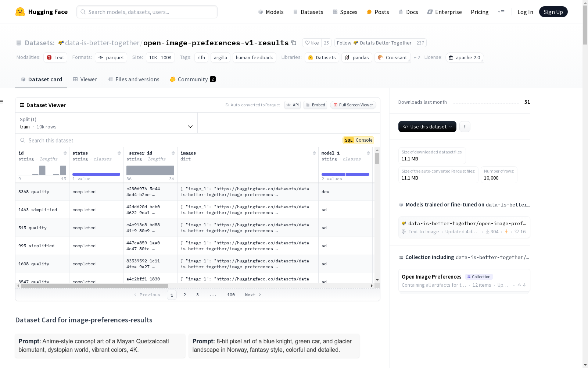
Task: Go to Posts in top navigation
Action: [x=378, y=12]
